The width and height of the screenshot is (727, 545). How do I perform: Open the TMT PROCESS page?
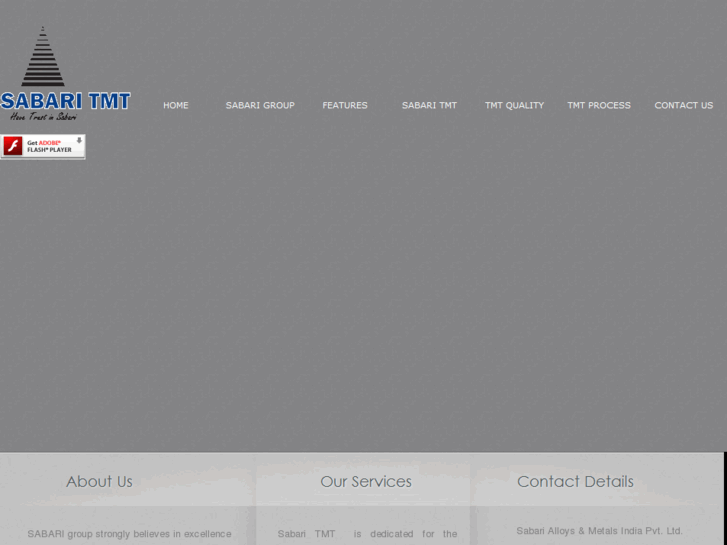coord(599,106)
